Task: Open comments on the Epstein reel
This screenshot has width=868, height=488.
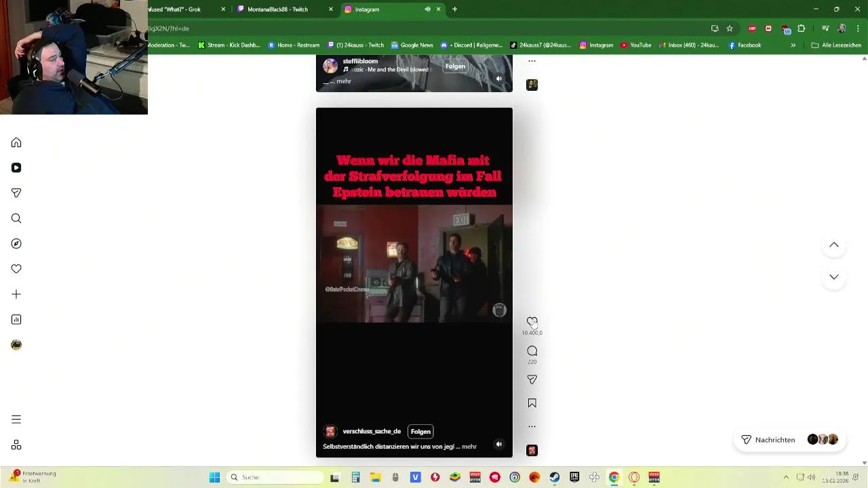Action: [x=532, y=350]
